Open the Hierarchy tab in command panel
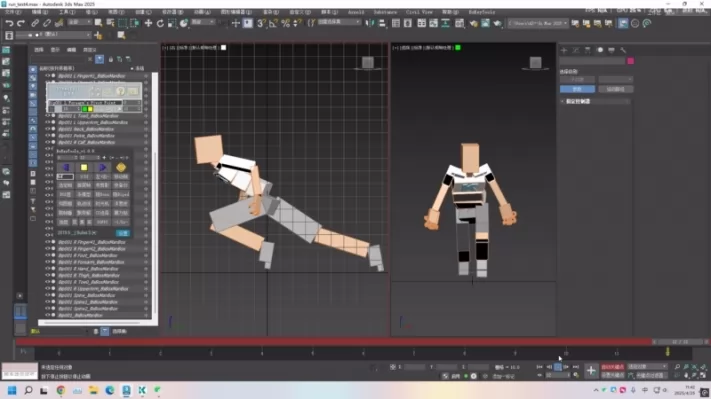The image size is (711, 399). coord(588,50)
